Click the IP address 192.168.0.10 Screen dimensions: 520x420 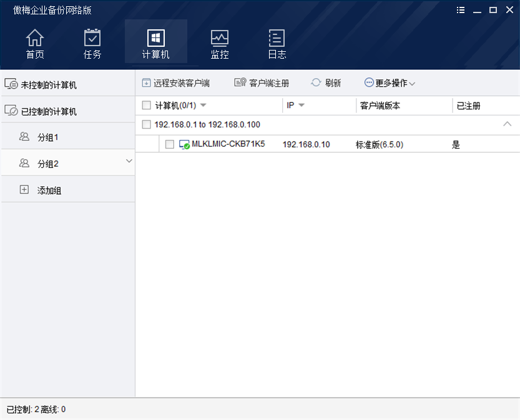pyautogui.click(x=306, y=145)
